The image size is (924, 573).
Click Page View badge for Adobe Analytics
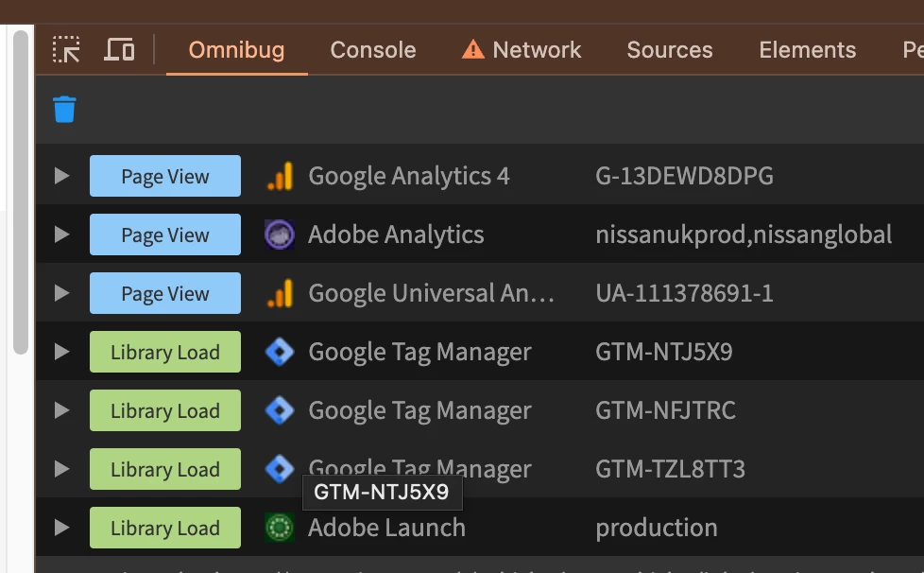point(165,234)
